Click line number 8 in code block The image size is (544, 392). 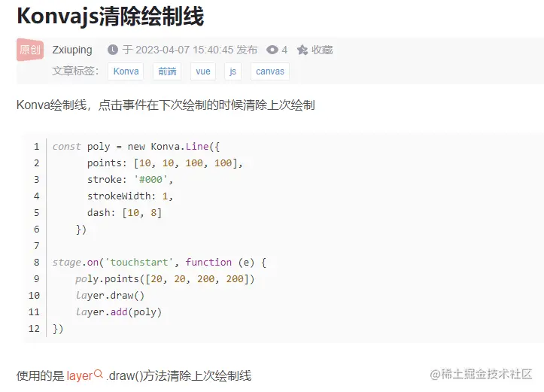[x=36, y=262]
